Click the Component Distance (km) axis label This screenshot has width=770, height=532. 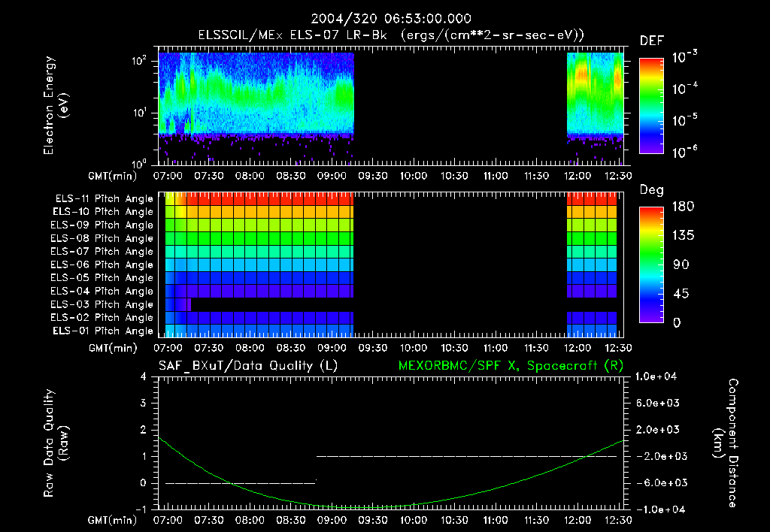click(726, 443)
